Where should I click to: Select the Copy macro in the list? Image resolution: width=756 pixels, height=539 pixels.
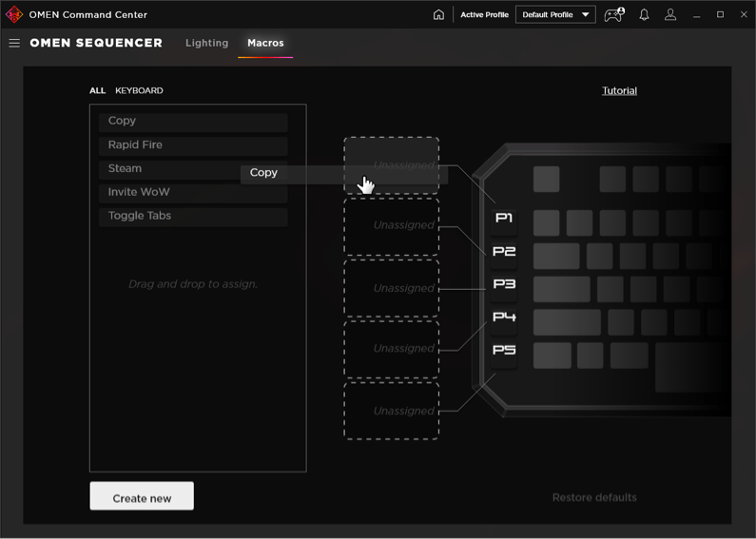point(193,121)
